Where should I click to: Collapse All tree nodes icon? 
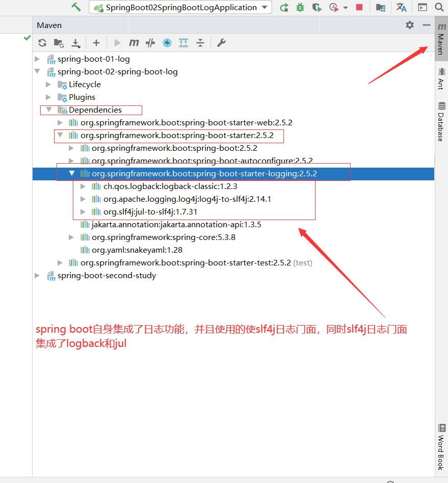click(x=200, y=43)
